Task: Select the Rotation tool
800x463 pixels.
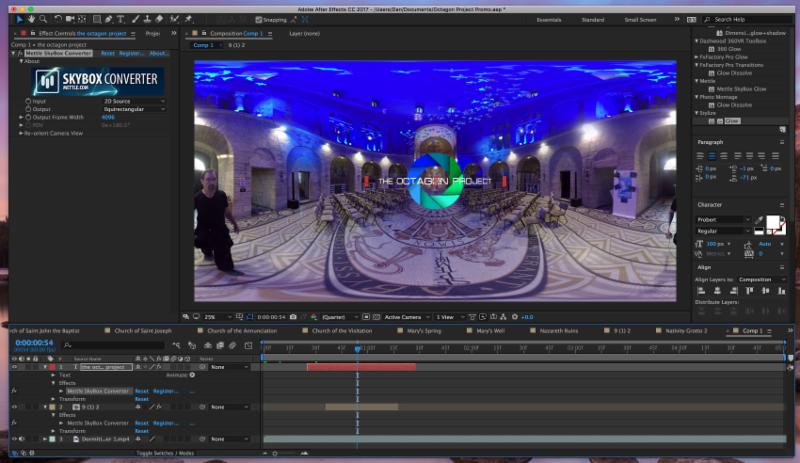Action: (x=57, y=19)
